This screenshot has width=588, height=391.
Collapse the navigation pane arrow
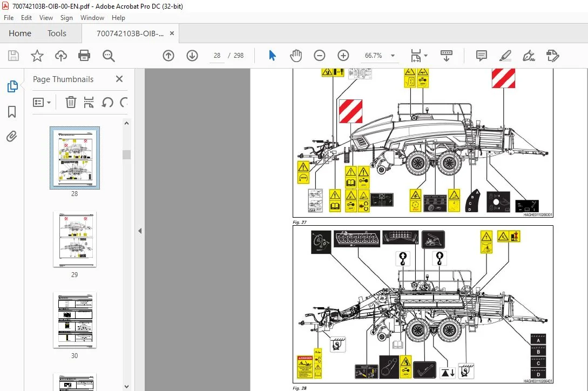(140, 231)
